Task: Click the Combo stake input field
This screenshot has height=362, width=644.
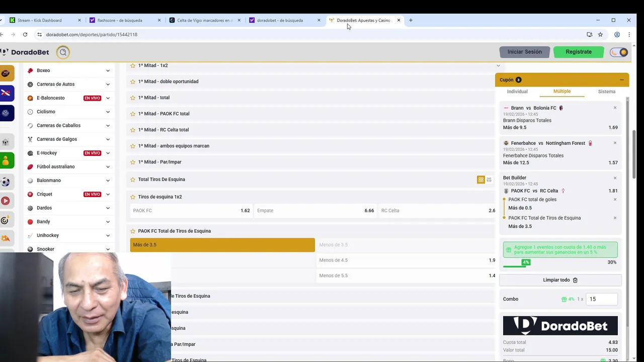Action: coord(602,299)
